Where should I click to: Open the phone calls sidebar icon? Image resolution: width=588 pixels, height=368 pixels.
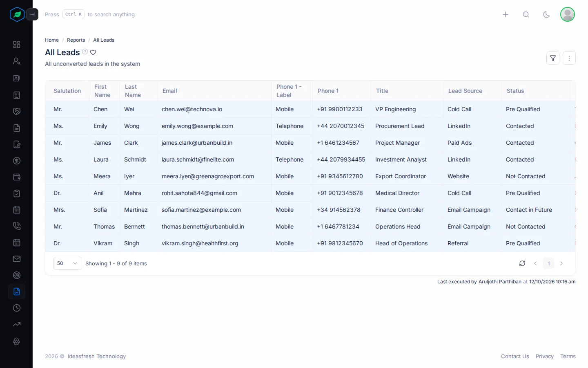17,226
